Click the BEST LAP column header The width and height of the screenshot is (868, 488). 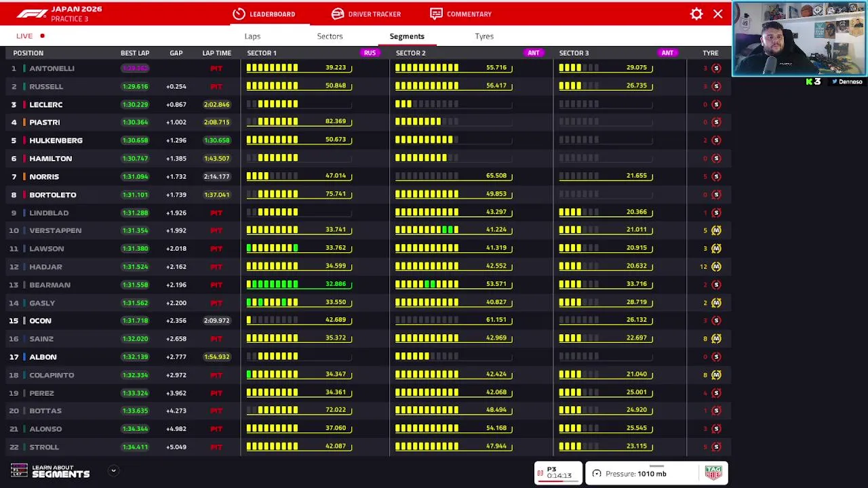tap(135, 53)
